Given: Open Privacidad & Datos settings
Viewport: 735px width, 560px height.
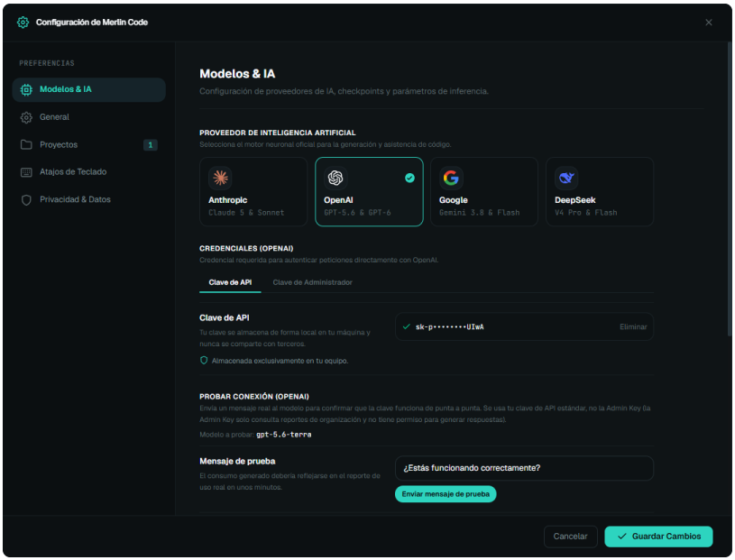Looking at the screenshot, I should coord(89,199).
